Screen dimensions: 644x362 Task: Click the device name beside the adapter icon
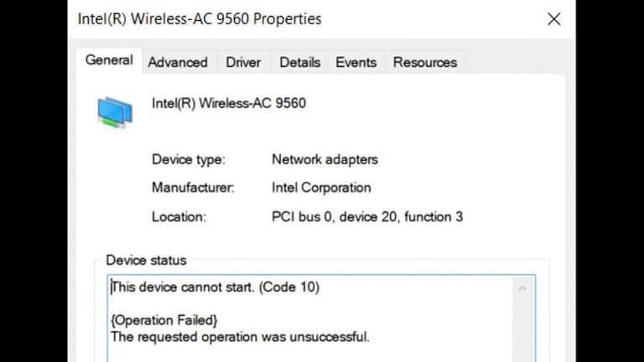[x=229, y=103]
